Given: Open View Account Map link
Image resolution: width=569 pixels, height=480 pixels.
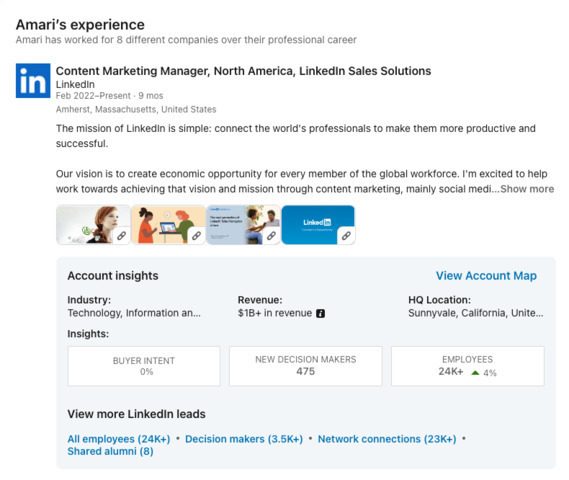Looking at the screenshot, I should point(486,276).
